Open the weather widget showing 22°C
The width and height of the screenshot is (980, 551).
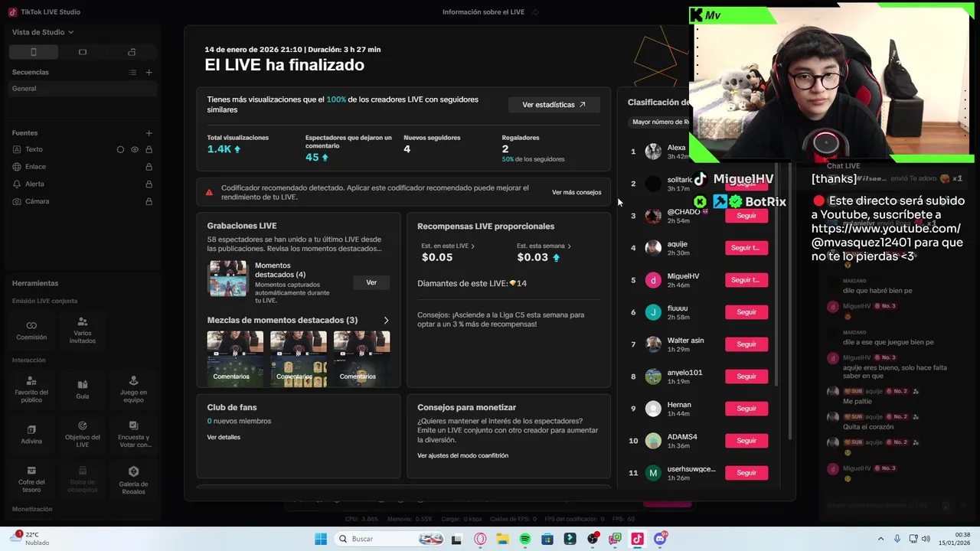31,539
